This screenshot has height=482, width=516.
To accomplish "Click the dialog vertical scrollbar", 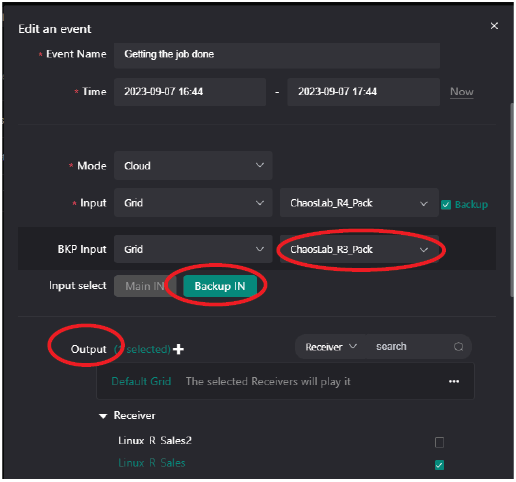I will pos(512,200).
